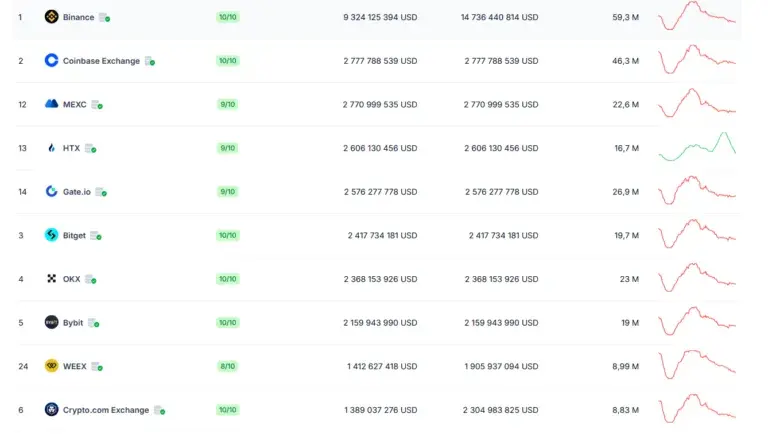Open the WEEX exchange link
The image size is (768, 437).
click(74, 366)
